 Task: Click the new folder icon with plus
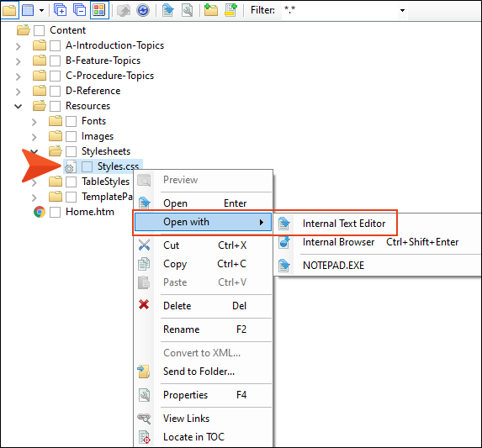pyautogui.click(x=211, y=10)
